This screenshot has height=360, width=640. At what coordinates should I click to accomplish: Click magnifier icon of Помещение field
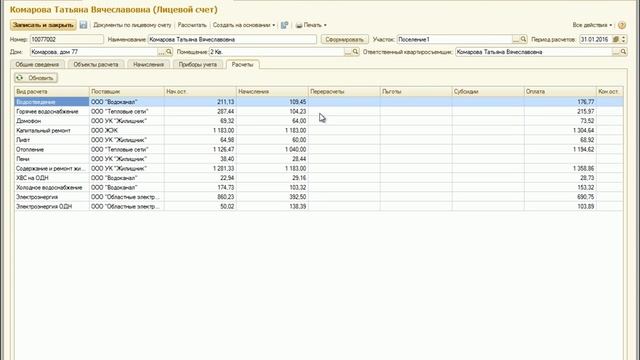(355, 52)
